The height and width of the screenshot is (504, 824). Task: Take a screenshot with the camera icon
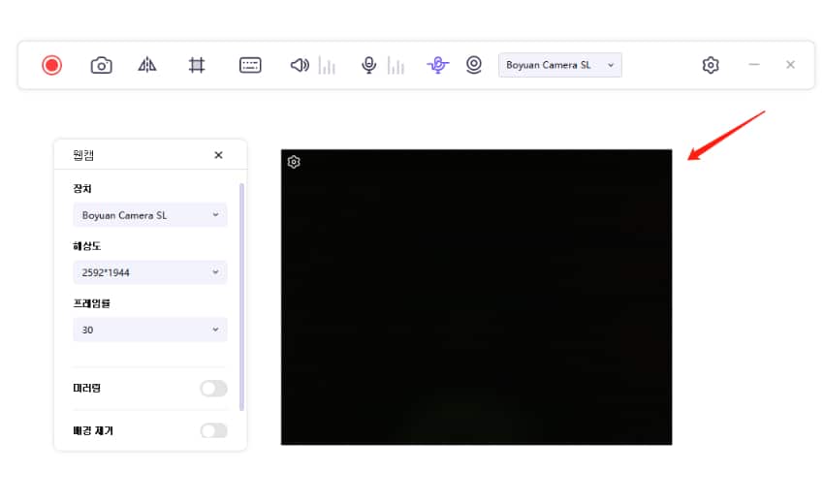(101, 65)
